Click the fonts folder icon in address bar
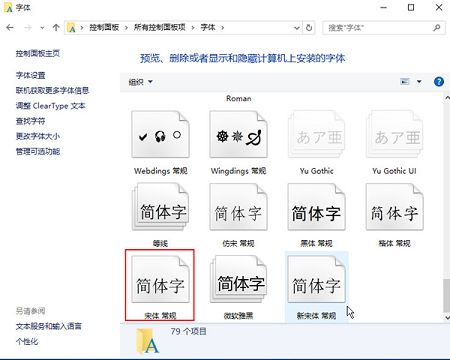The image size is (450, 360). tap(71, 28)
